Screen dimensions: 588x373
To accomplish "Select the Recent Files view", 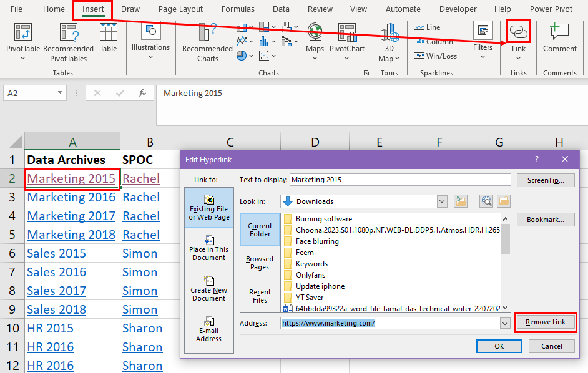I will pyautogui.click(x=260, y=296).
